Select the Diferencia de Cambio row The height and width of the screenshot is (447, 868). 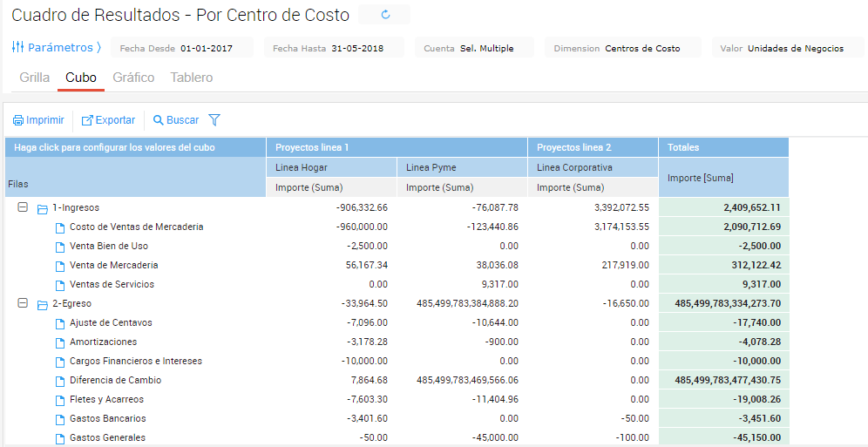115,381
